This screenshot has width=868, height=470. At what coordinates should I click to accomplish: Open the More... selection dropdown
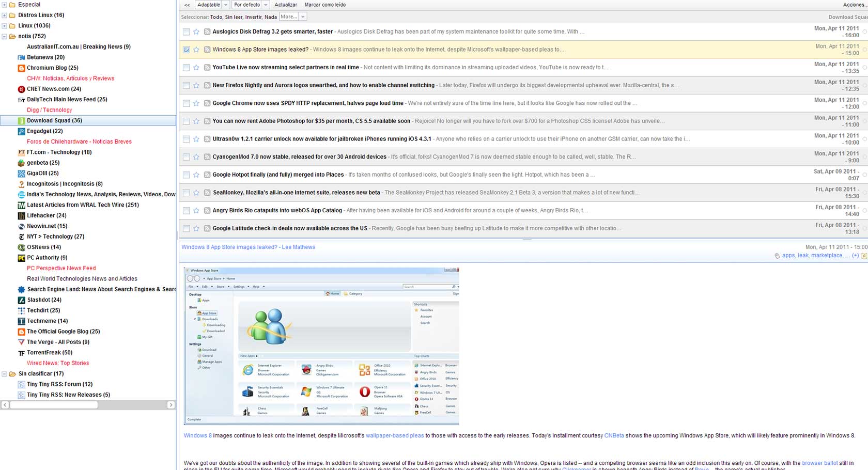click(293, 17)
